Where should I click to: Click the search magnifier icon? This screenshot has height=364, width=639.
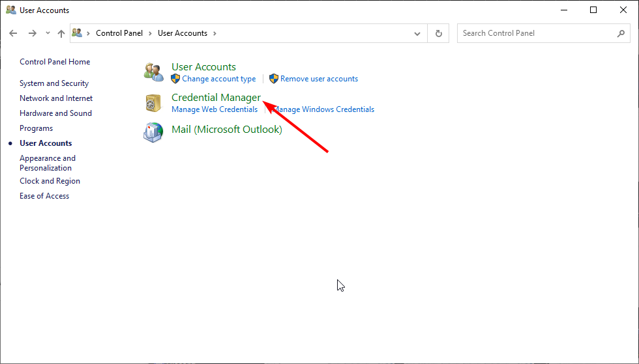click(x=621, y=33)
